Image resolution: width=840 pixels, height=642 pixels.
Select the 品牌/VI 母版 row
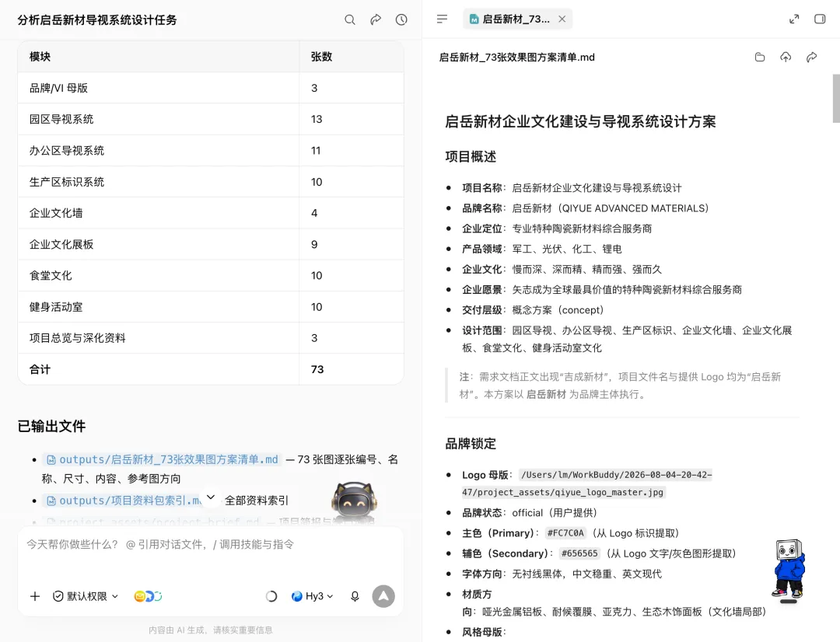coord(211,88)
